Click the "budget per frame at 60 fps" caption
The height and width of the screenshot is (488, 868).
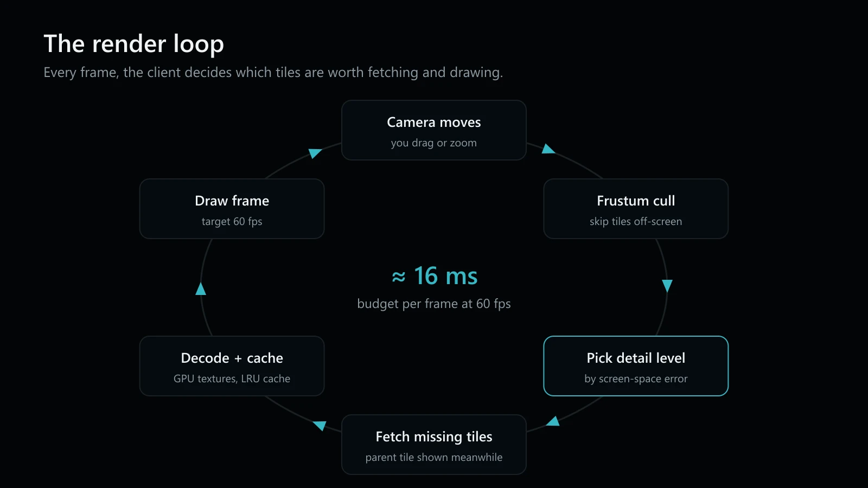(x=434, y=304)
